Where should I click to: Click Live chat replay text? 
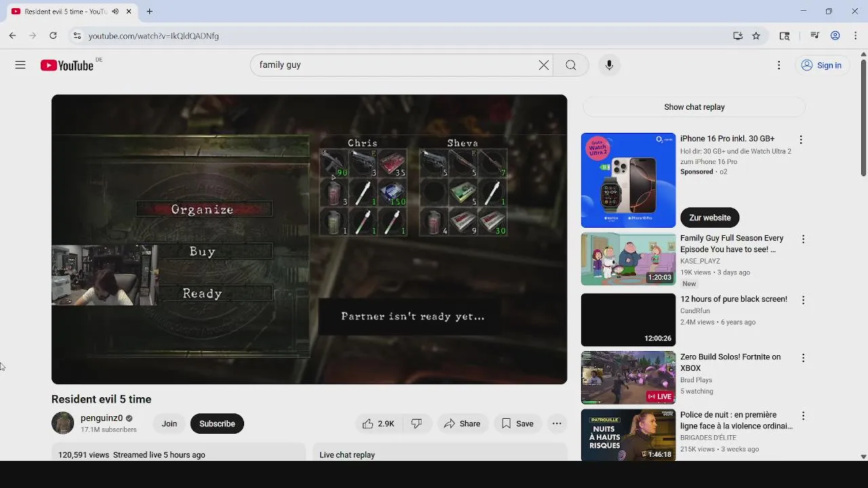point(347,455)
